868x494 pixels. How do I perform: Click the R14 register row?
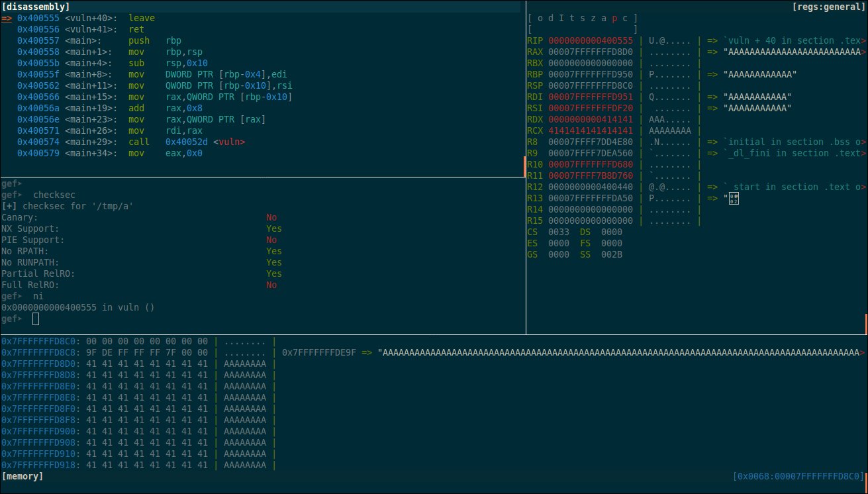[x=614, y=209]
